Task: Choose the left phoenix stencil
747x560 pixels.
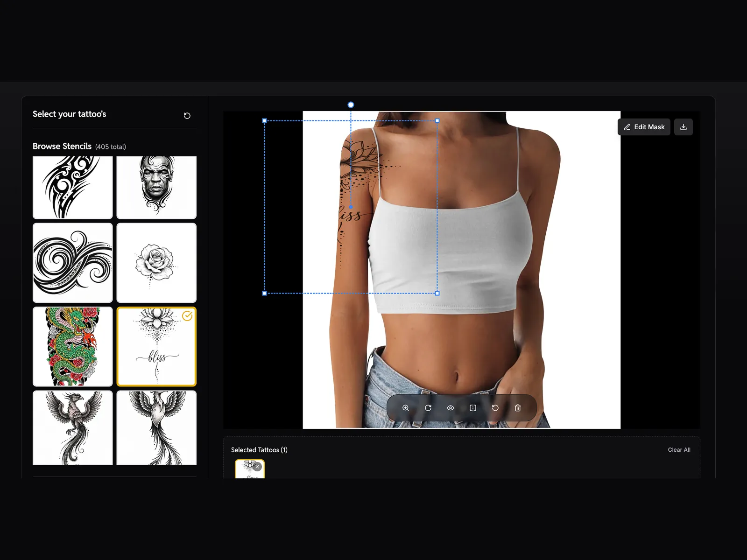Action: click(73, 427)
